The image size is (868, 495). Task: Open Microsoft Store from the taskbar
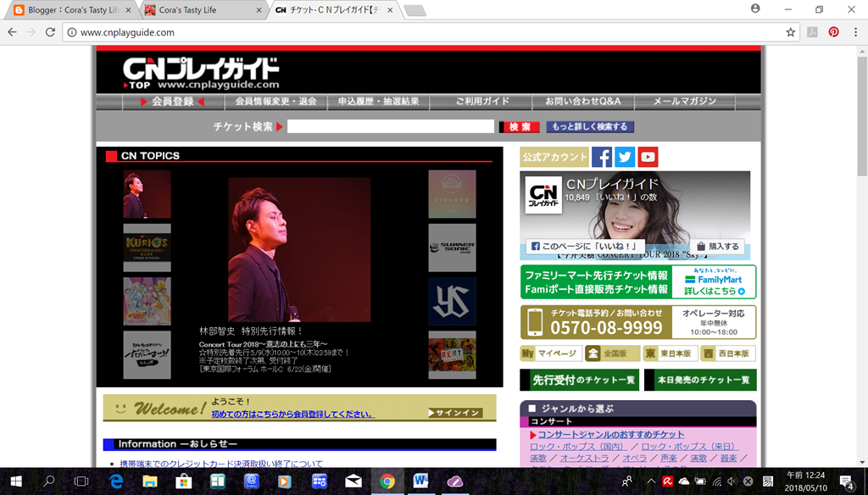tap(183, 481)
